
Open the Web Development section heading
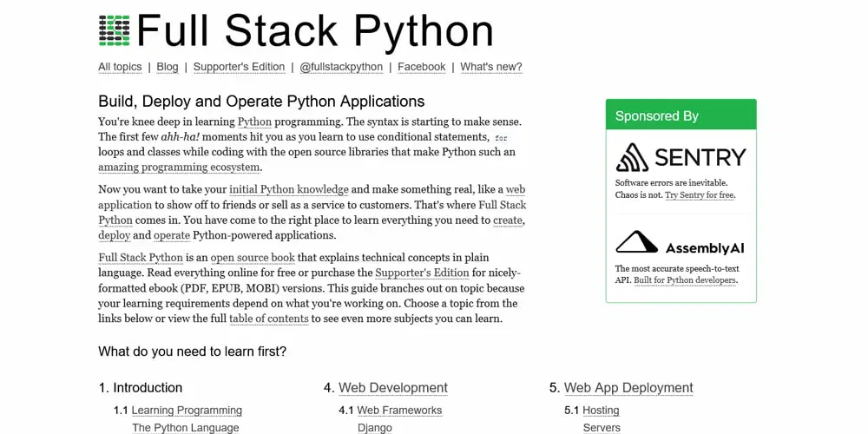pyautogui.click(x=393, y=387)
